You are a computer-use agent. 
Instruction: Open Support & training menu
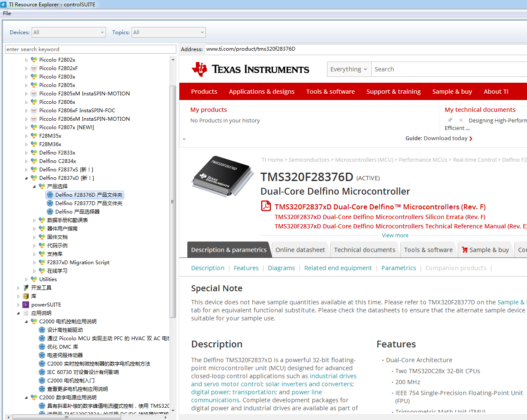394,92
